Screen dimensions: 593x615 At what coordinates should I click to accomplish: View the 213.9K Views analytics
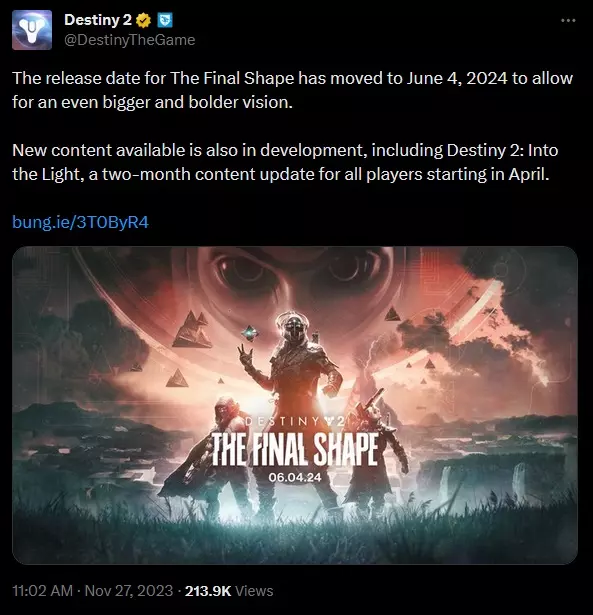click(229, 591)
